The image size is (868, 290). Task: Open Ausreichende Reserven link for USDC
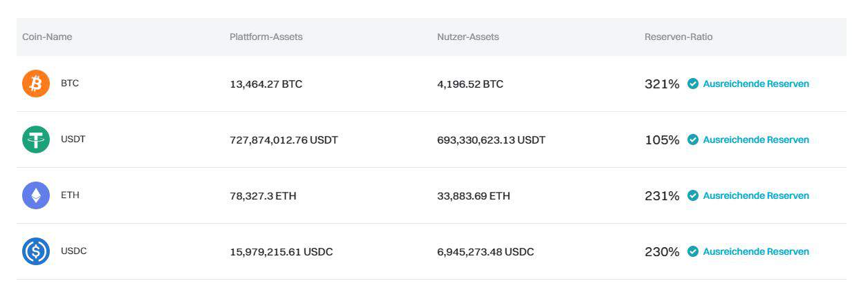(x=756, y=252)
